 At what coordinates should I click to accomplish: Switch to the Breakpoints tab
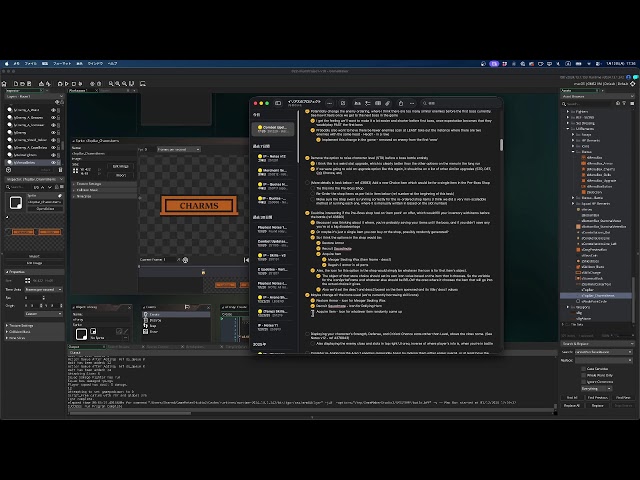click(x=195, y=347)
